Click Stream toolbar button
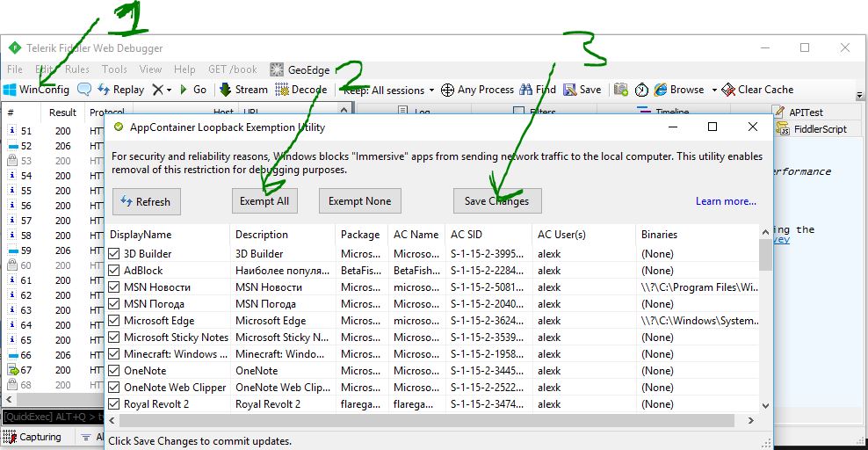Viewport: 868px width, 450px height. (x=243, y=90)
